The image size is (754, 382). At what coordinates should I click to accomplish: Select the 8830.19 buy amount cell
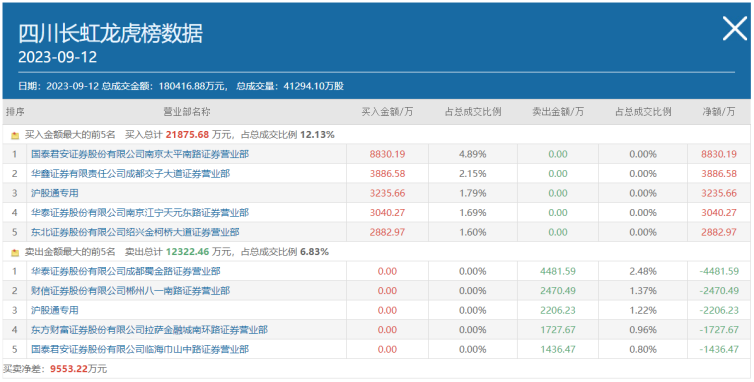coord(387,154)
